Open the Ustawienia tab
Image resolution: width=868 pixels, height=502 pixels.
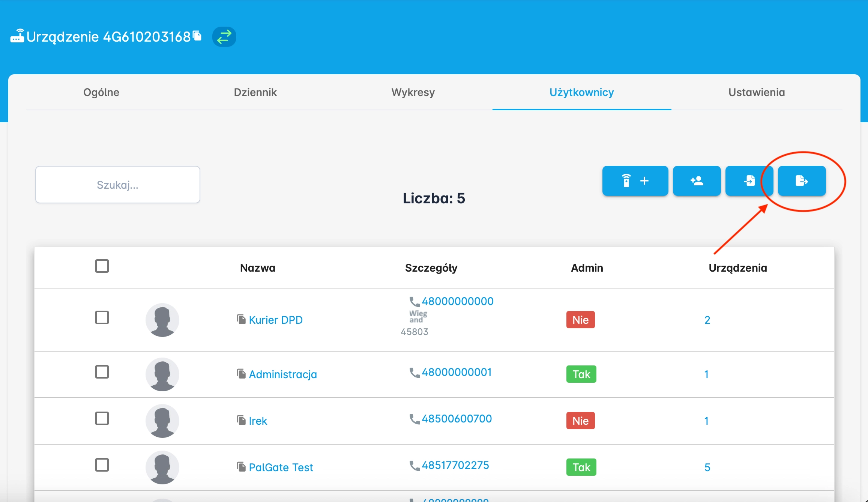756,92
